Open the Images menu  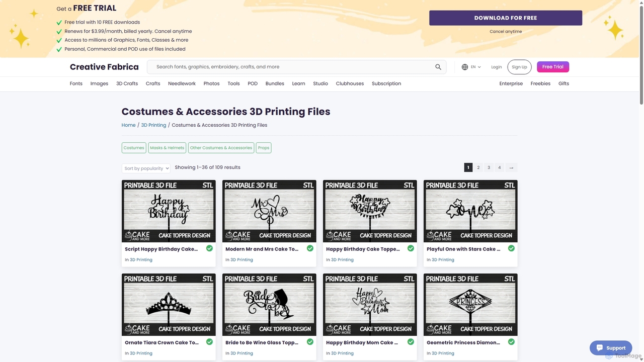[99, 83]
